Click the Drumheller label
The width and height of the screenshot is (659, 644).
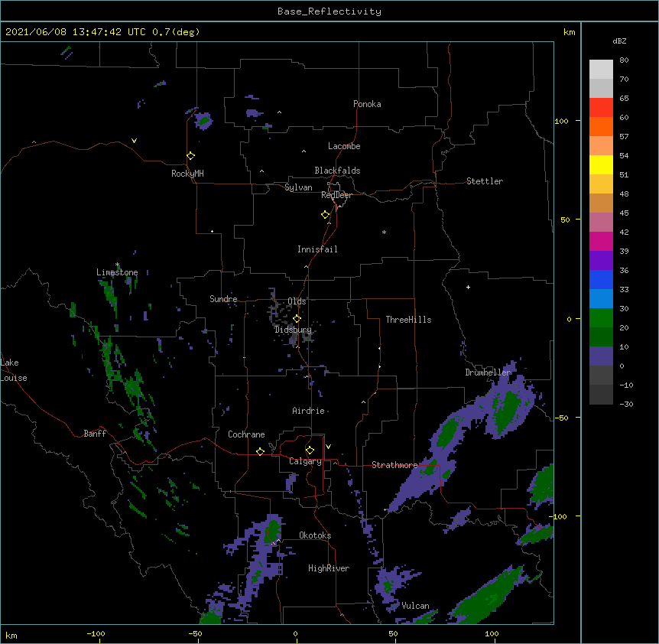[x=488, y=372]
